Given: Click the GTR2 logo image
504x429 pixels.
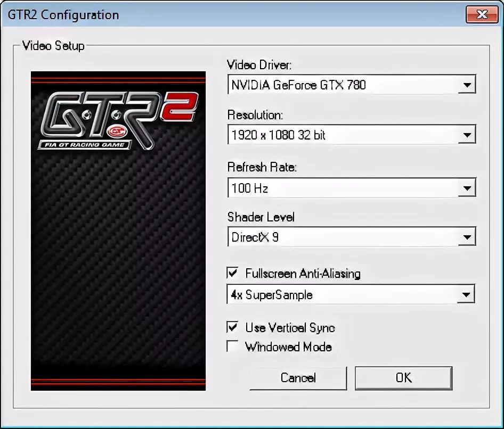Looking at the screenshot, I should tap(118, 231).
